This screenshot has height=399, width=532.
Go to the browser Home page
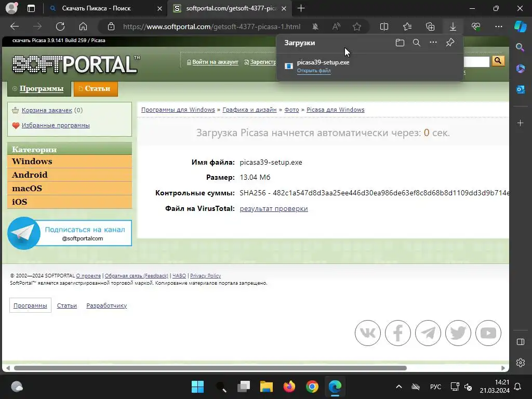click(x=83, y=26)
